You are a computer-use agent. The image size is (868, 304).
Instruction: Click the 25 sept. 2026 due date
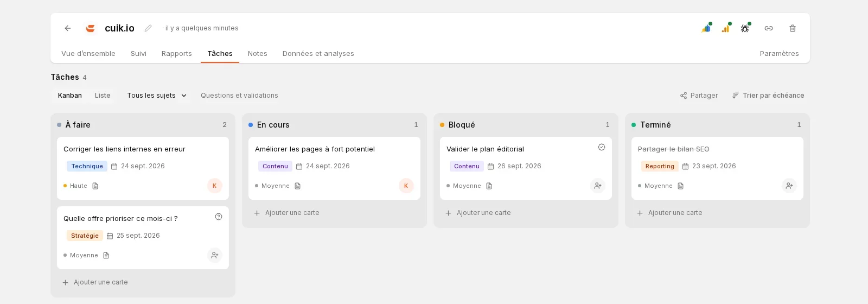(x=138, y=236)
